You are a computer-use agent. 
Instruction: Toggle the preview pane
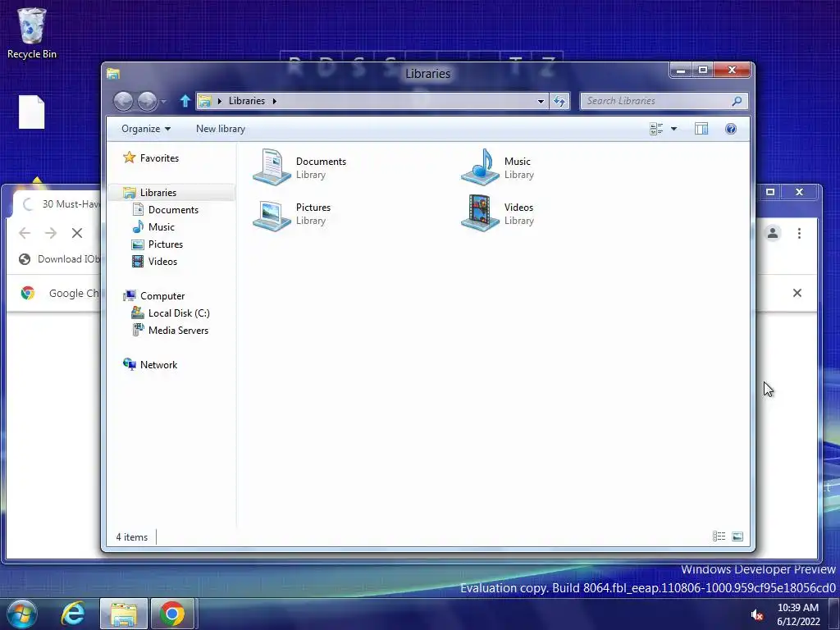coord(701,129)
